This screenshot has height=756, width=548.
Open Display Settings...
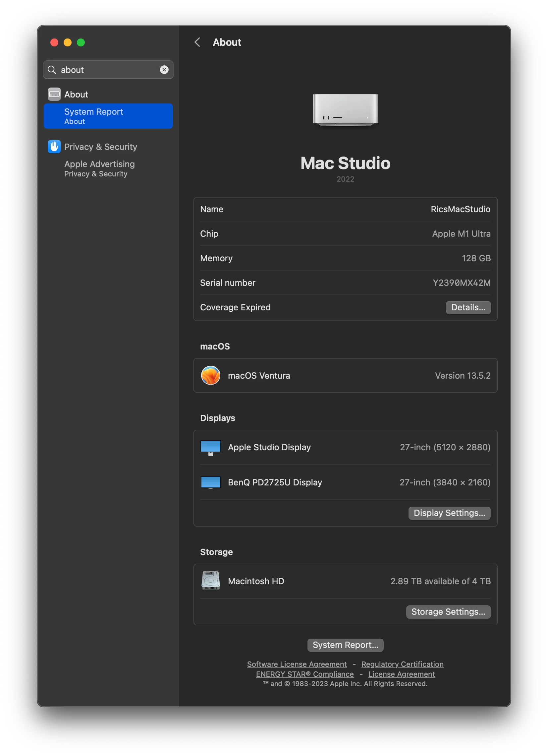pyautogui.click(x=449, y=513)
